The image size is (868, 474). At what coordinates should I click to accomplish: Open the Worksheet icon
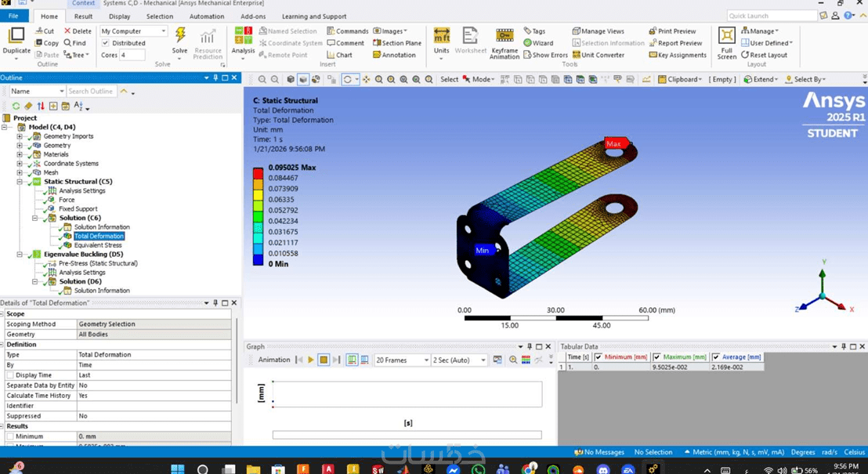point(470,35)
